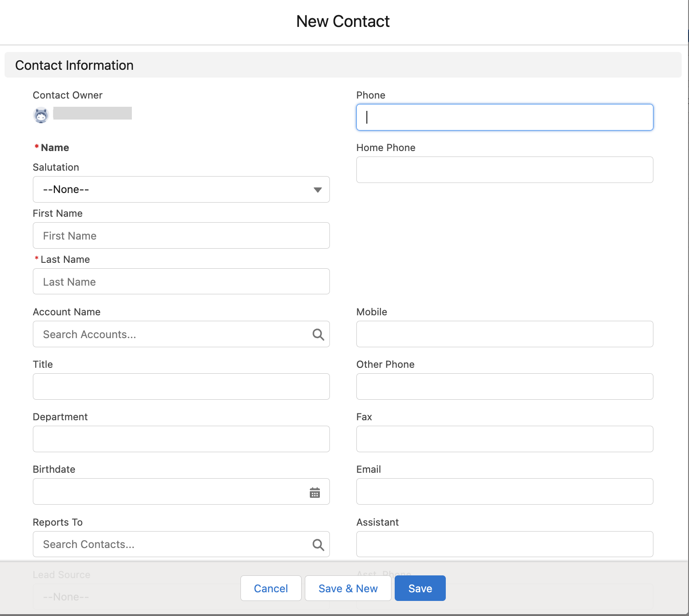Click the Contact Owner label

click(x=68, y=95)
